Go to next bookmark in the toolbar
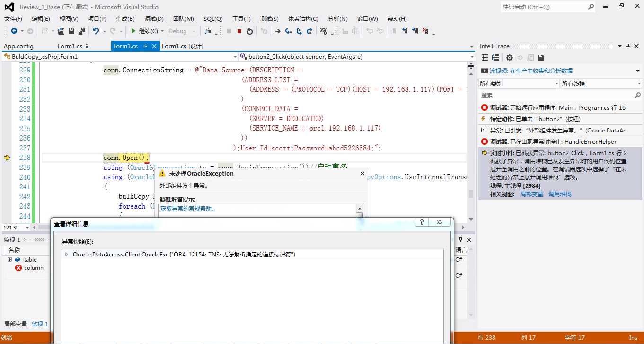Screen dimensions: 644x344 tap(415, 31)
